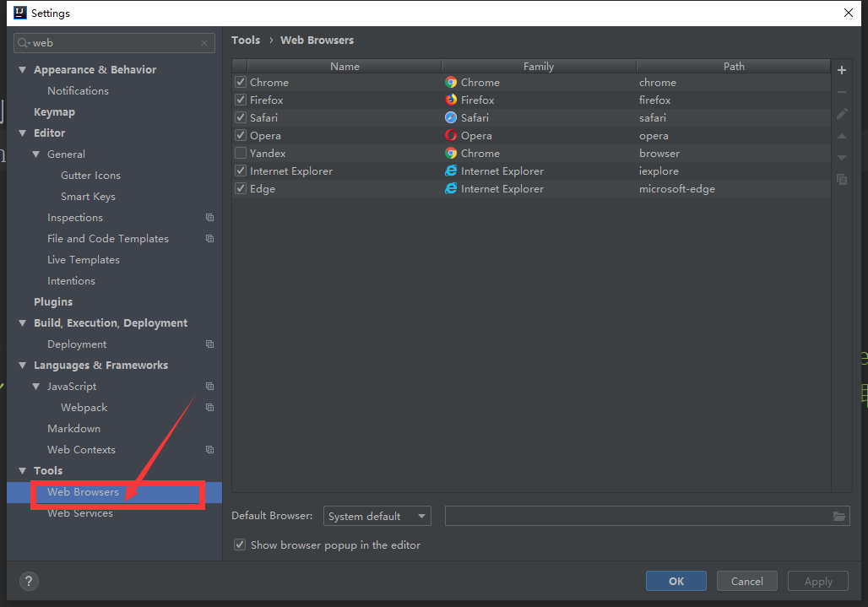Collapse the Editor tree node
The height and width of the screenshot is (607, 868).
pyautogui.click(x=23, y=133)
